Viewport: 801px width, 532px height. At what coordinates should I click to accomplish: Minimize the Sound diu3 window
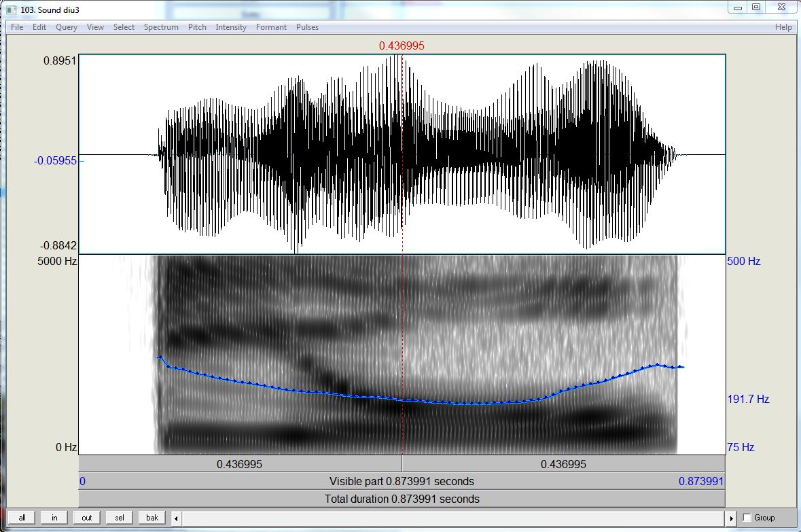(738, 7)
